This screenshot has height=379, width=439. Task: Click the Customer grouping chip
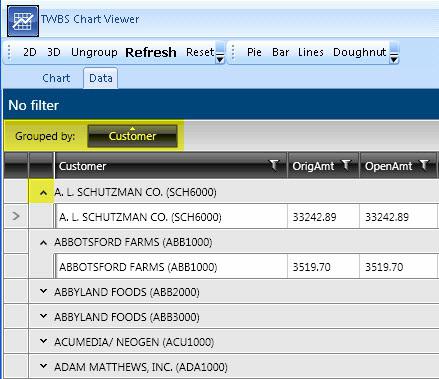[132, 136]
